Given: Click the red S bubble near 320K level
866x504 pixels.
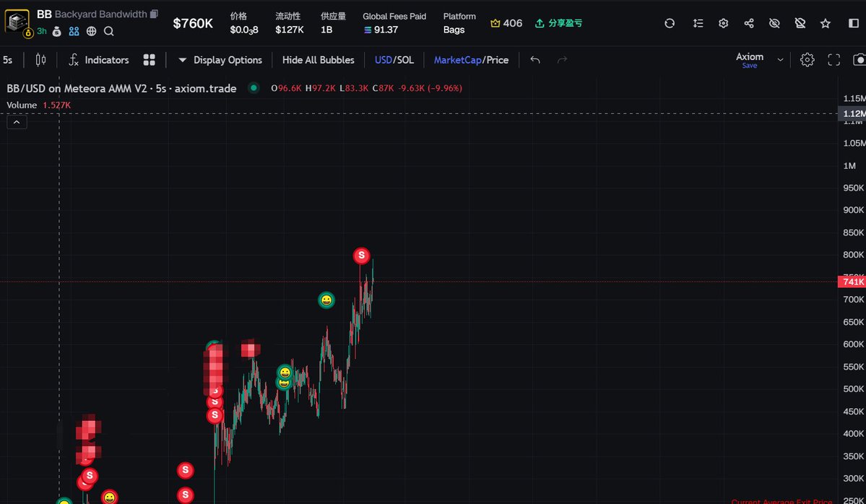Looking at the screenshot, I should click(x=186, y=470).
